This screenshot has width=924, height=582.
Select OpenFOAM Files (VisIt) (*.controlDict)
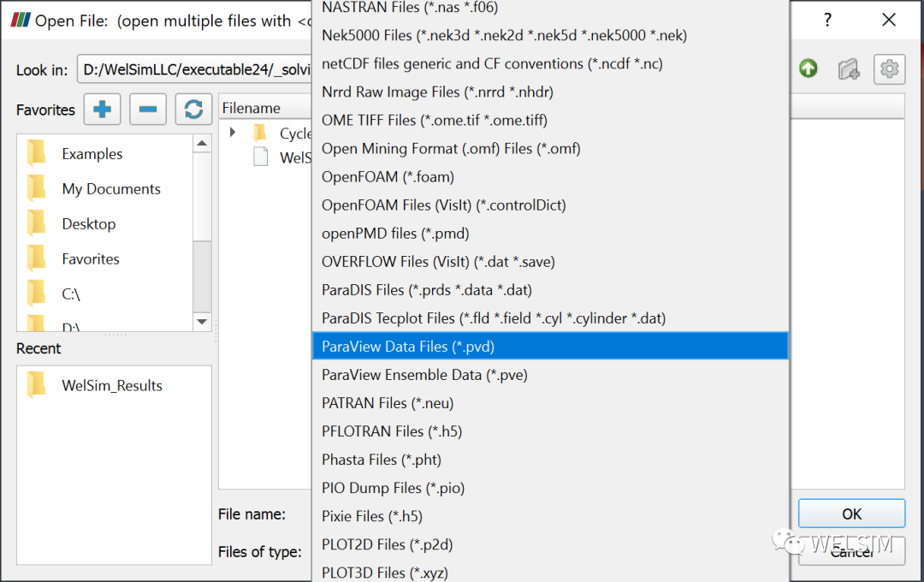coord(550,205)
